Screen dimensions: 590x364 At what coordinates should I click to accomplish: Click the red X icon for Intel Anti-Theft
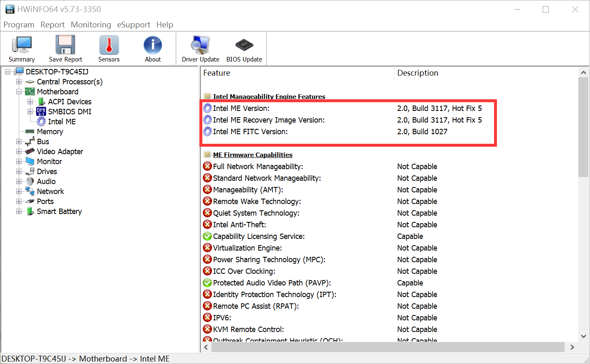(x=207, y=225)
